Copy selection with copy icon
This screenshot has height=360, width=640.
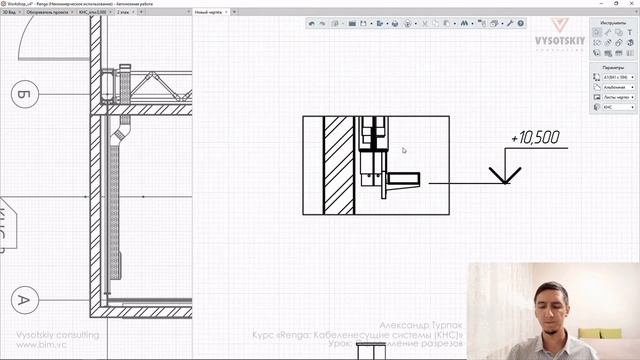click(x=436, y=24)
